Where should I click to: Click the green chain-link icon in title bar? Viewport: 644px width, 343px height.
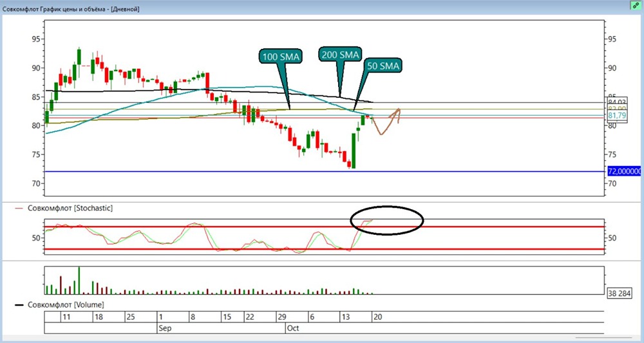tap(636, 6)
